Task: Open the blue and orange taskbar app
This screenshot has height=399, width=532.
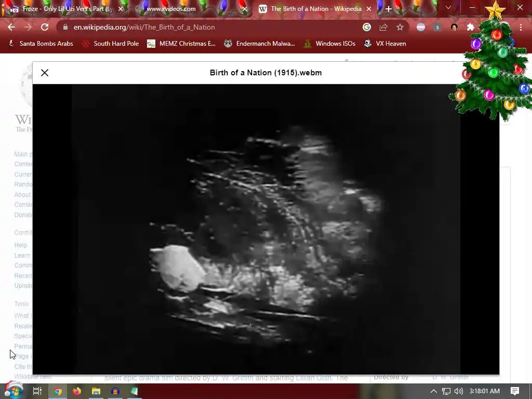Action: point(115,391)
